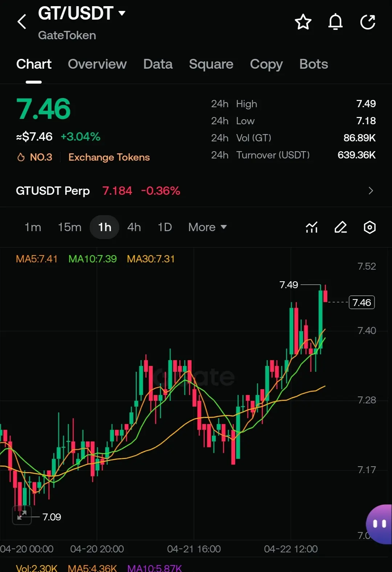Share the chart with the share icon
Viewport: 392px width, 572px height.
(368, 22)
